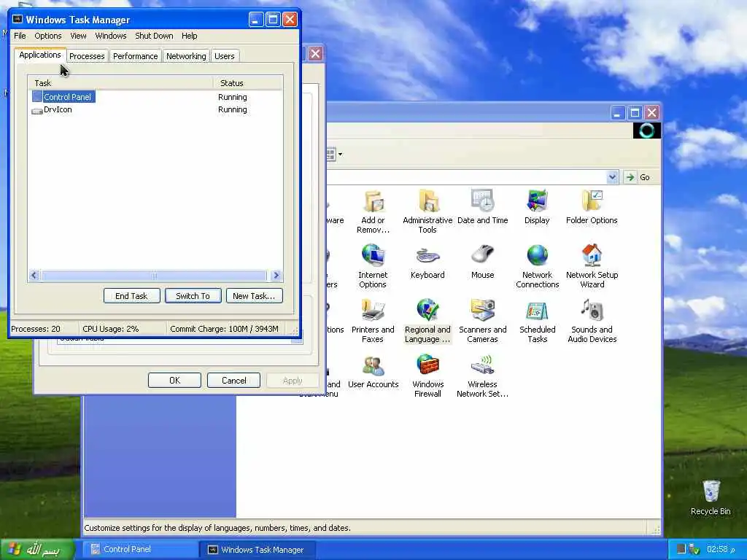Open the Scheduled Tasks icon

tap(537, 321)
